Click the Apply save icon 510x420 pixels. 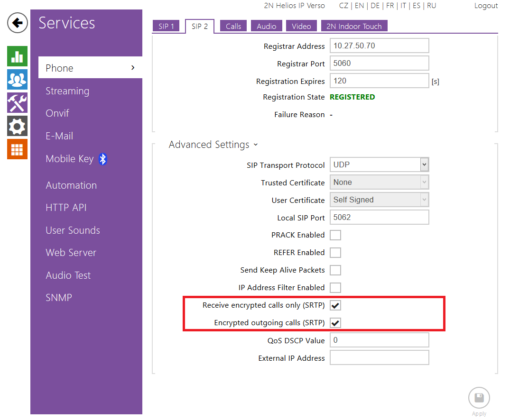pos(479,398)
